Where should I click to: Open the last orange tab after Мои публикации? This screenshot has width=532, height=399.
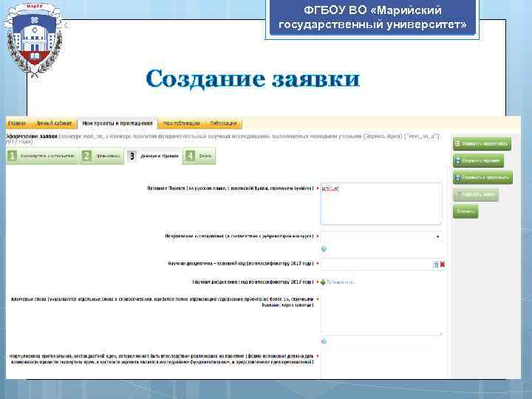tap(223, 123)
